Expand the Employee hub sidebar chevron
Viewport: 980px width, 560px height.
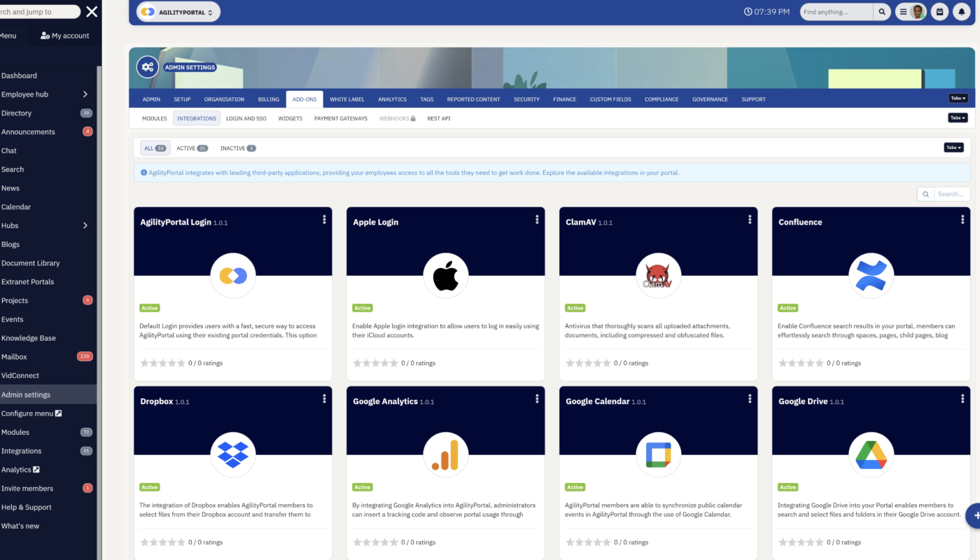pyautogui.click(x=85, y=94)
